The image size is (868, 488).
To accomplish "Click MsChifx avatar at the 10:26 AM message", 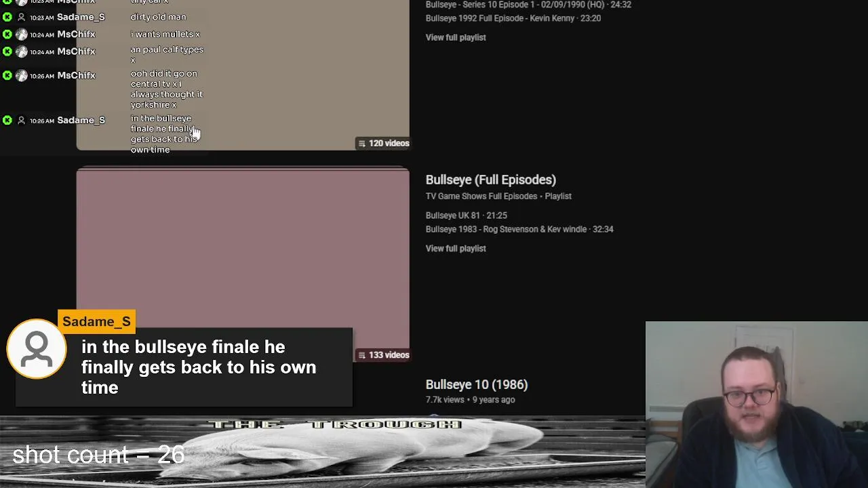I will 21,75.
